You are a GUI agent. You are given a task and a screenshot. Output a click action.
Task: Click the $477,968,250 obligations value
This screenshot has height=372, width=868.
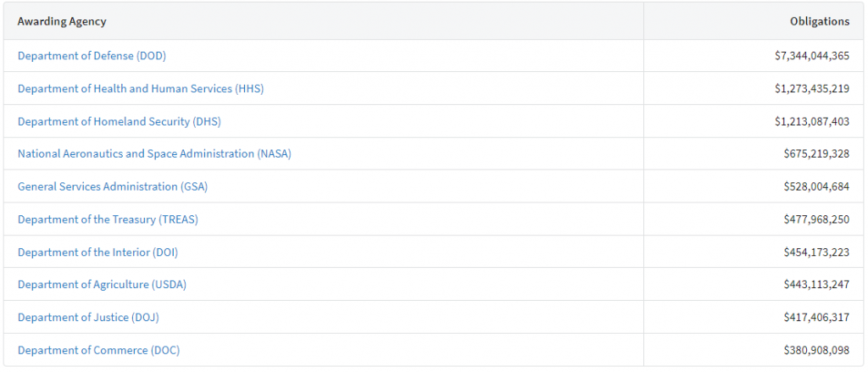[816, 219]
